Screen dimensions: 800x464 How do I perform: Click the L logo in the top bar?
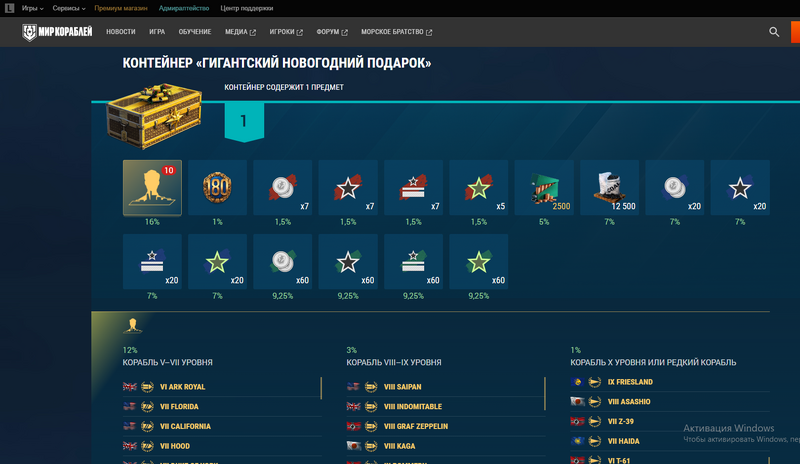tap(9, 8)
